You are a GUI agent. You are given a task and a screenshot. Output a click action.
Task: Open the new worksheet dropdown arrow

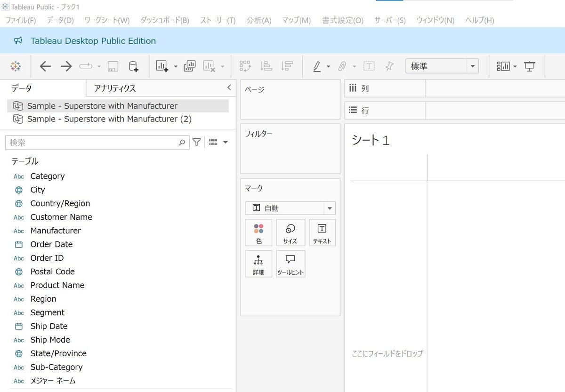coord(176,66)
